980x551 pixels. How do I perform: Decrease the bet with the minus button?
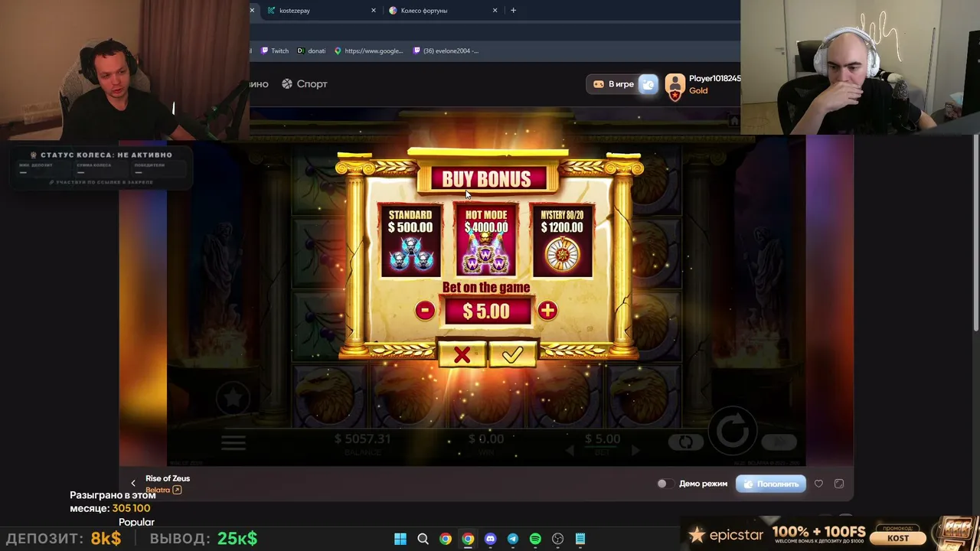point(425,310)
